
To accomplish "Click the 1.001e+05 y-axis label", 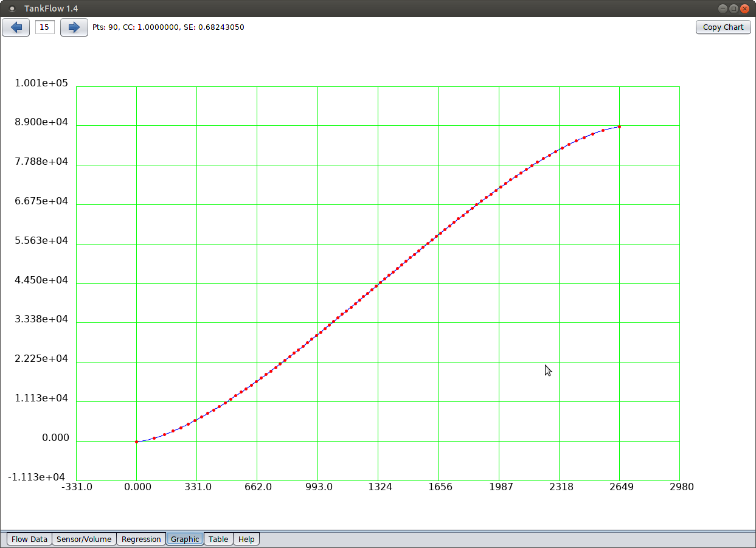I will point(41,83).
